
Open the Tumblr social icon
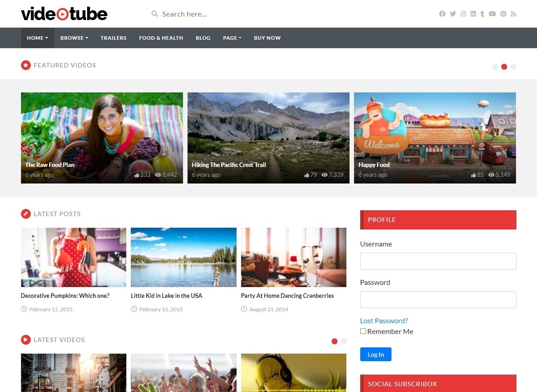482,14
